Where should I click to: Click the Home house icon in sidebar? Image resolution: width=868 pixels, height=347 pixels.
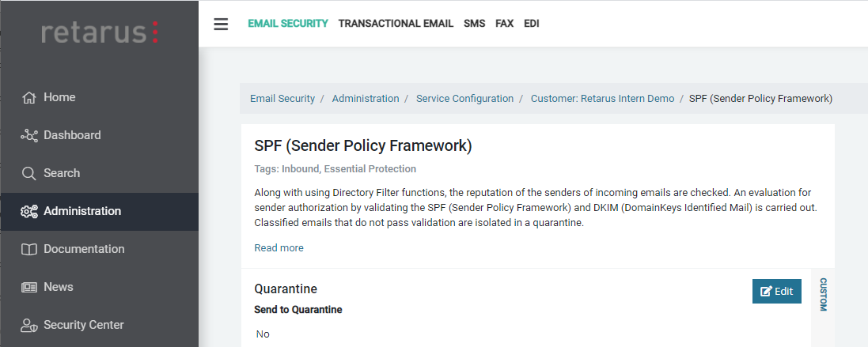tap(29, 98)
